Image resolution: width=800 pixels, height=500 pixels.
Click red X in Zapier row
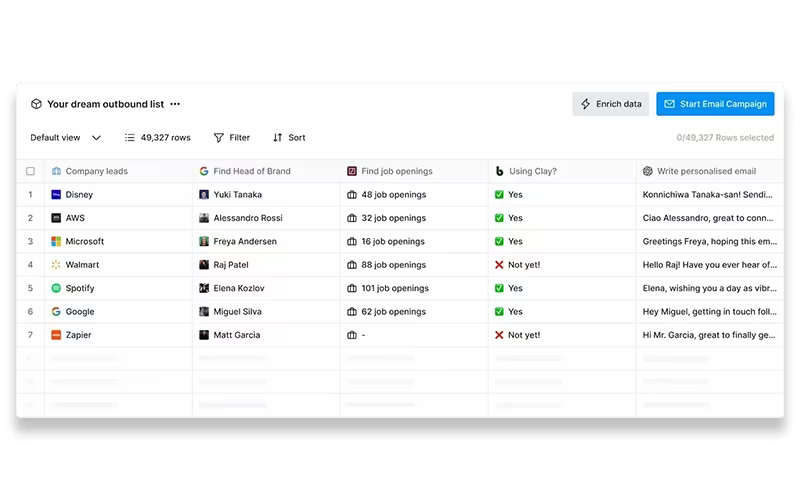[x=499, y=335]
